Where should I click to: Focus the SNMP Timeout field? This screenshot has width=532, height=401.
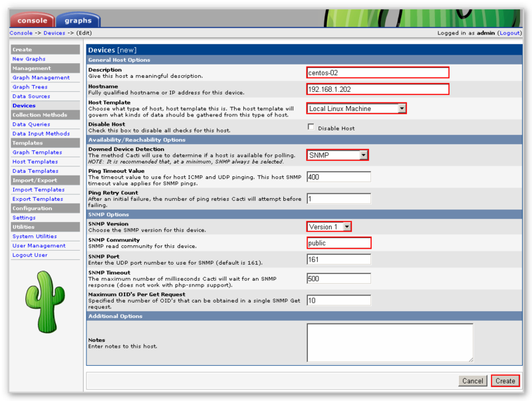[338, 279]
